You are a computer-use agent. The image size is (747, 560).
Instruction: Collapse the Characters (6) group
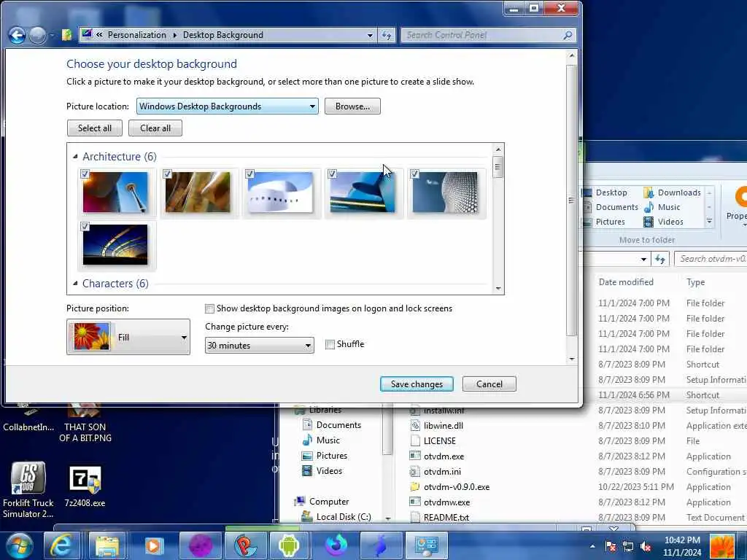75,284
